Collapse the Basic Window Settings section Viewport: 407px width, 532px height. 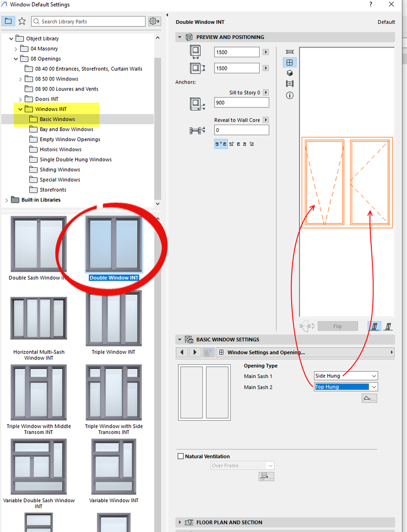pos(180,339)
